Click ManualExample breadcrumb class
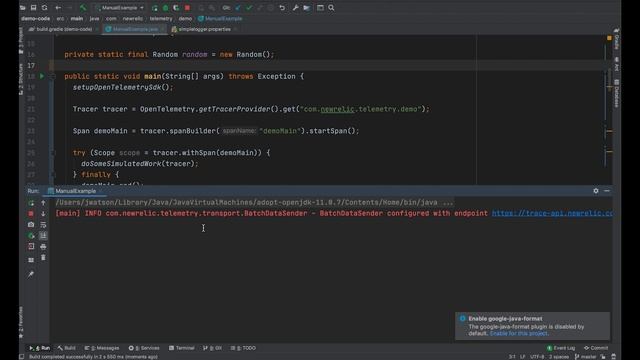The image size is (640, 360). point(220,19)
